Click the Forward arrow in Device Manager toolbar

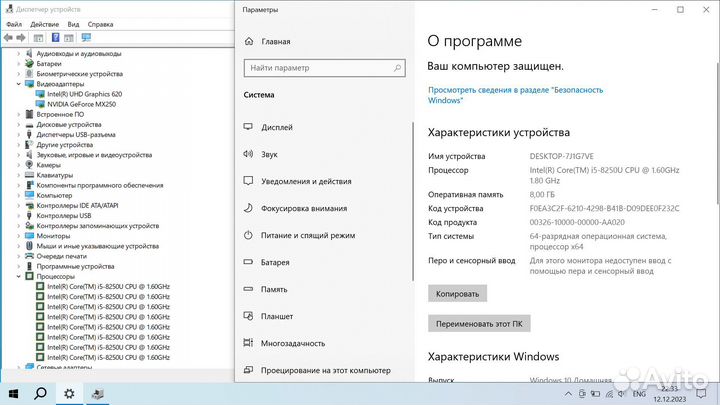click(x=21, y=38)
